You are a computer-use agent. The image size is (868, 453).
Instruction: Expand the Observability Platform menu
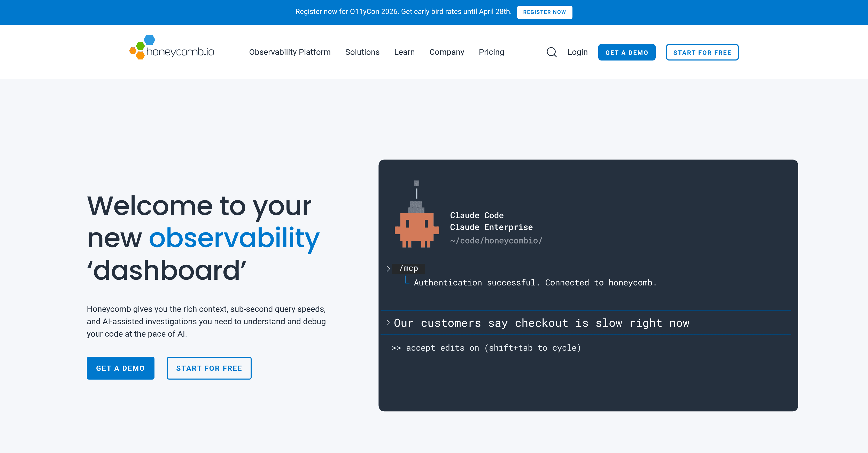click(x=289, y=52)
